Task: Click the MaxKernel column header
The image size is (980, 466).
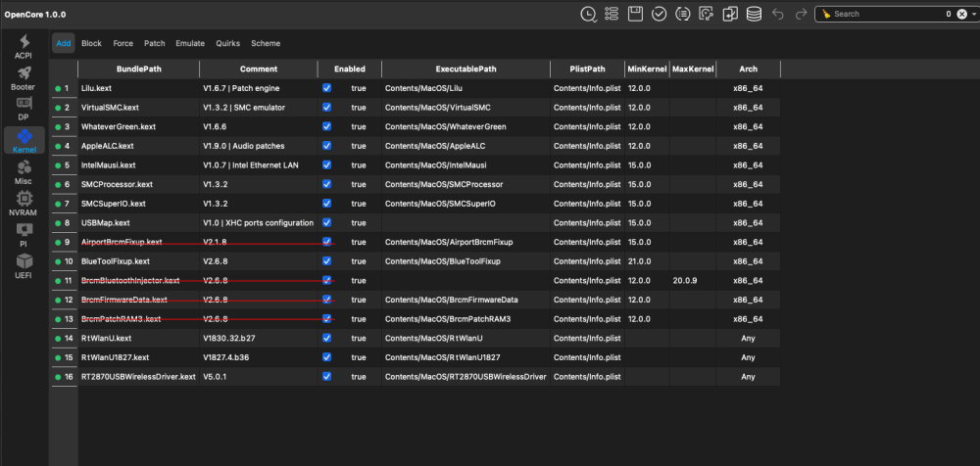Action: pos(693,70)
